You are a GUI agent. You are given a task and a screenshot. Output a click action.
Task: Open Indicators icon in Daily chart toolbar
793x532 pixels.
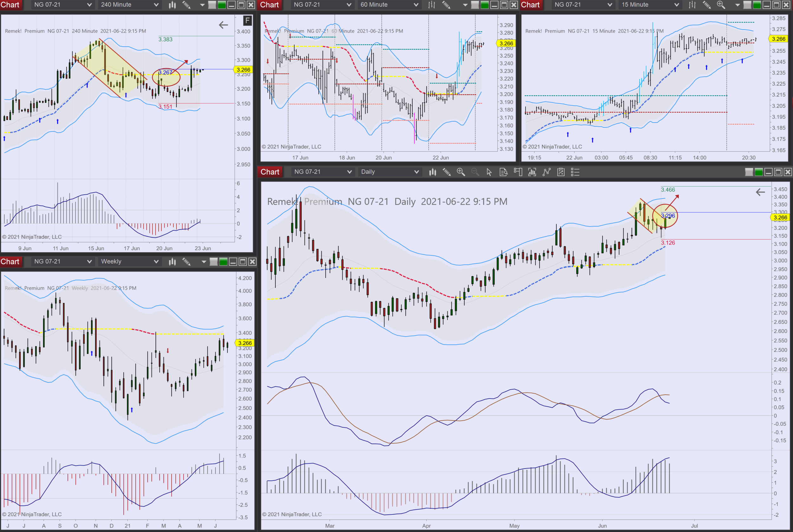[x=532, y=172]
